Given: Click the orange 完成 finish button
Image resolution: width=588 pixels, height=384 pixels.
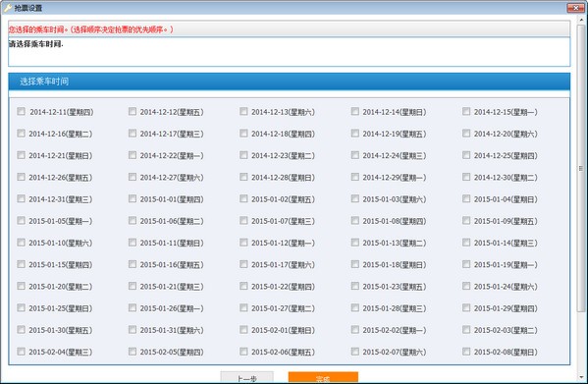Looking at the screenshot, I should tap(323, 377).
